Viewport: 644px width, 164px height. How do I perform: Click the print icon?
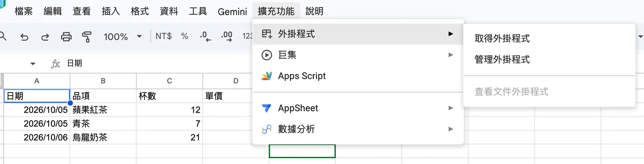pos(66,37)
